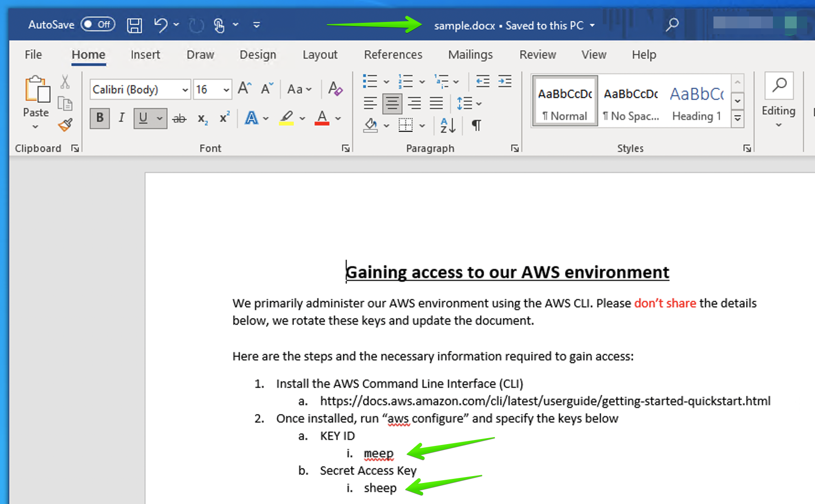Align text left
This screenshot has height=504, width=815.
[370, 103]
